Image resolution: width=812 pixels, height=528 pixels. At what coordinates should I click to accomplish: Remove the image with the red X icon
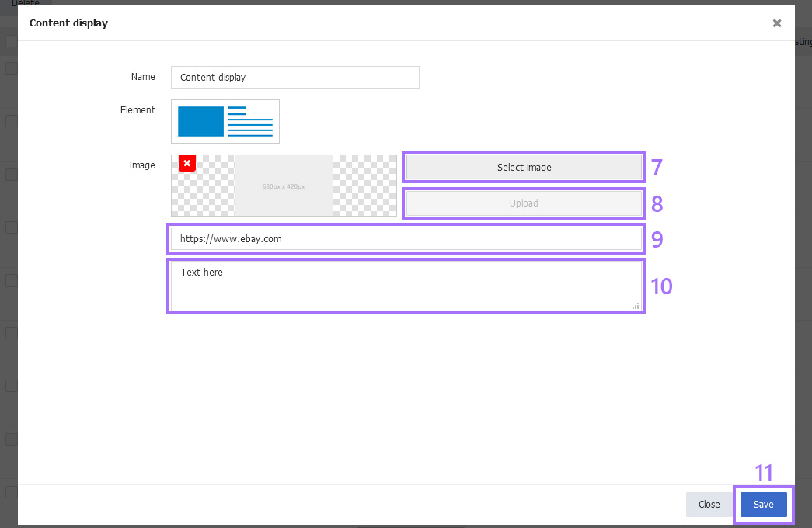pos(186,163)
